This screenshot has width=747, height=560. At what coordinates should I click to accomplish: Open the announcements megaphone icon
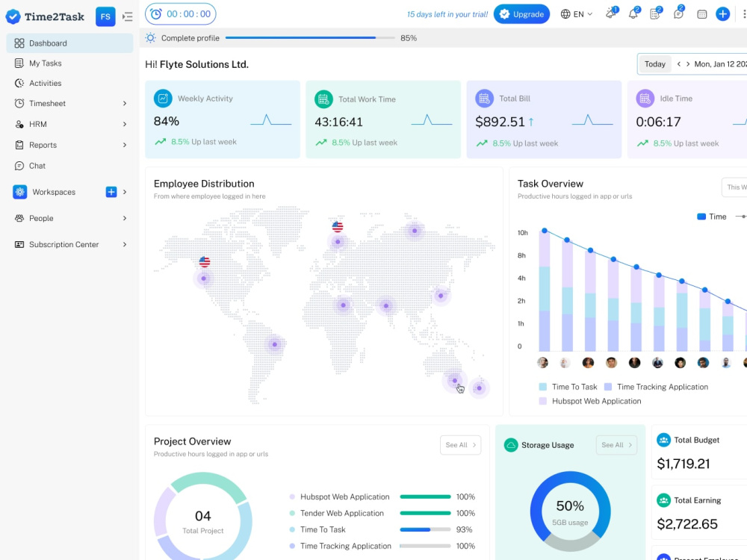pos(611,13)
